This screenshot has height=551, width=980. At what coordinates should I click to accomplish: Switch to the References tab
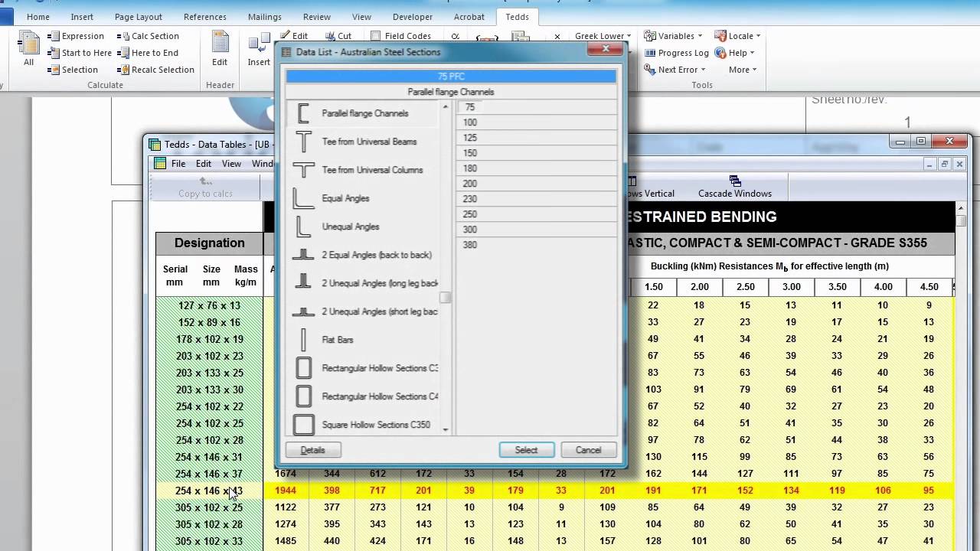click(205, 17)
